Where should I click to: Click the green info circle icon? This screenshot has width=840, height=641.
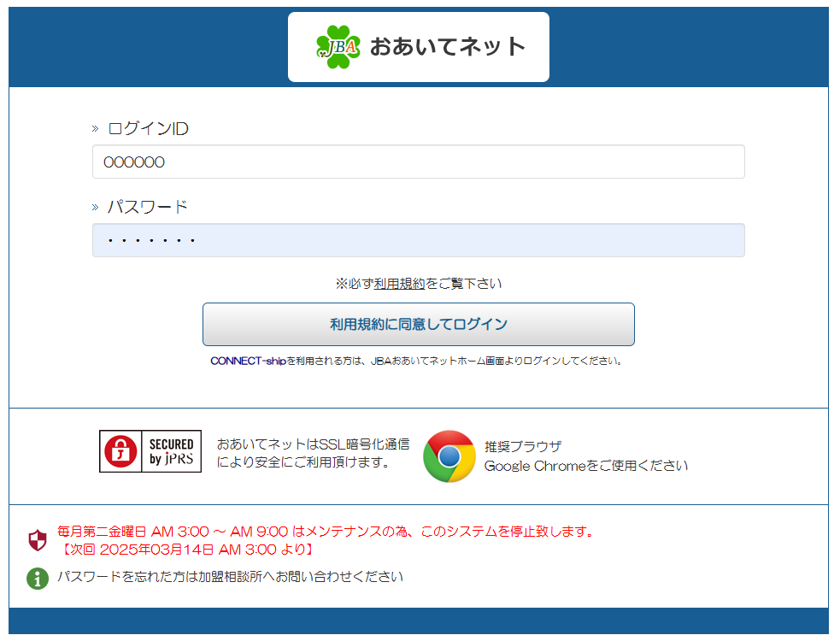point(38,578)
